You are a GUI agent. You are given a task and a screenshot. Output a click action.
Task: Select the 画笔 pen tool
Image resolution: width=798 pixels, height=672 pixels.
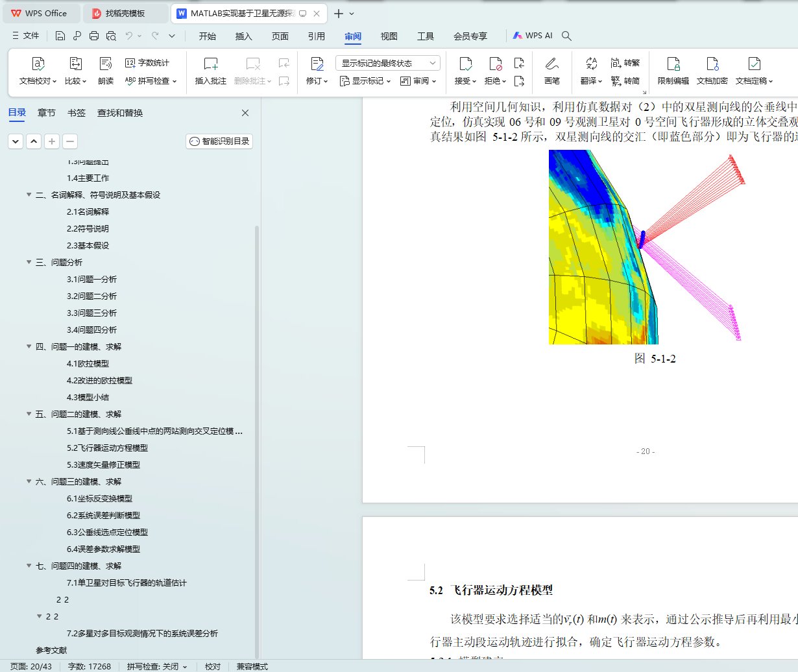(x=552, y=71)
